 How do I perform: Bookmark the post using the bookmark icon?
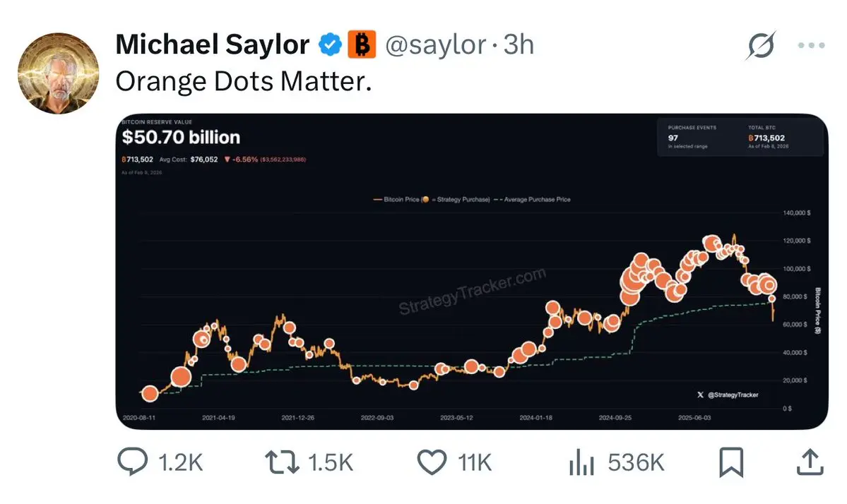[732, 462]
